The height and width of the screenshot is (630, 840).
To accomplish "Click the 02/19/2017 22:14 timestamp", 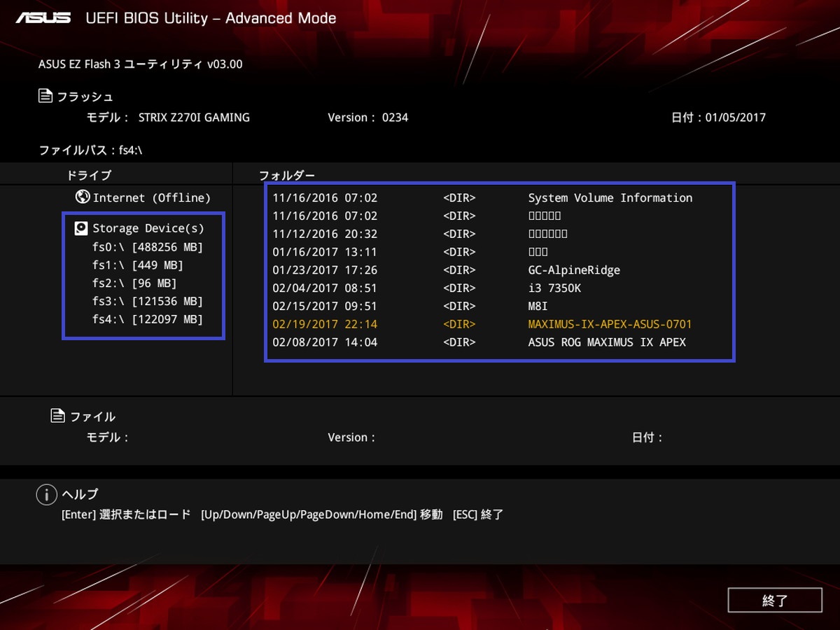I will point(325,325).
